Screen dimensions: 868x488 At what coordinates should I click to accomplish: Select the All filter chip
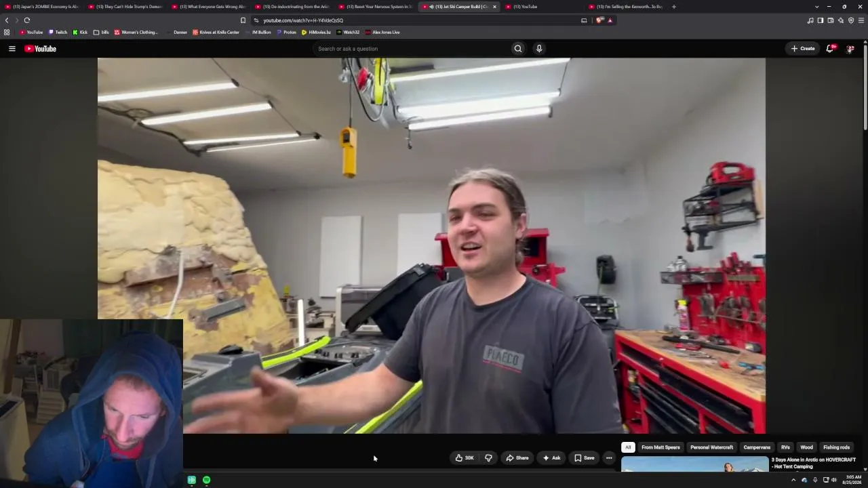(x=628, y=447)
